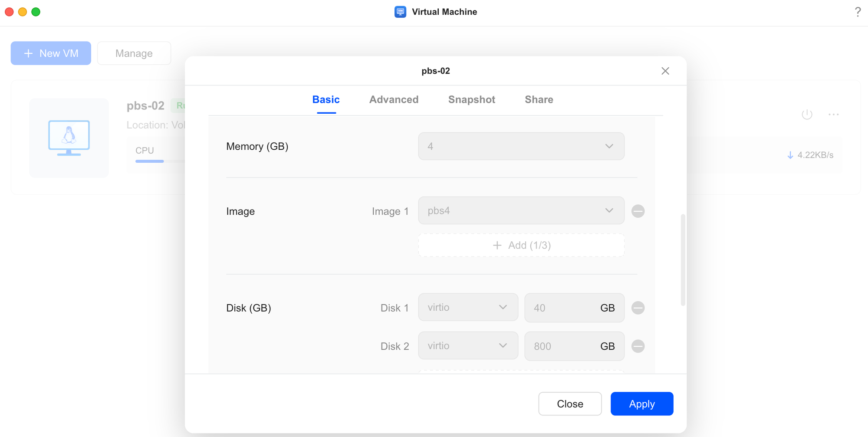868x437 pixels.
Task: Click the Linux VM thumbnail image
Action: (69, 138)
